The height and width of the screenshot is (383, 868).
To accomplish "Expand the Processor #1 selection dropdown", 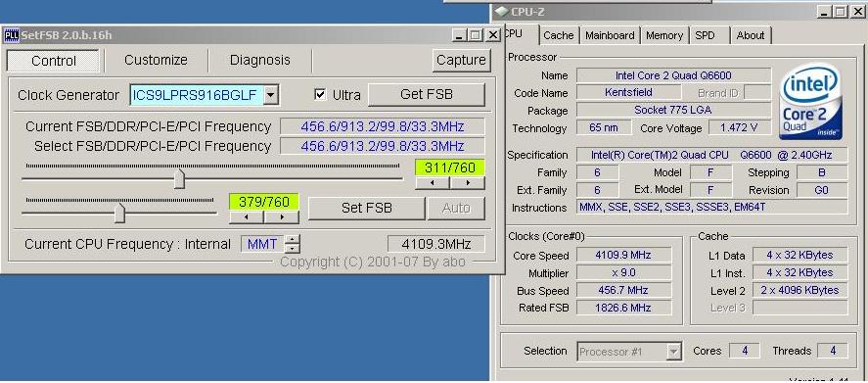I will coord(673,352).
